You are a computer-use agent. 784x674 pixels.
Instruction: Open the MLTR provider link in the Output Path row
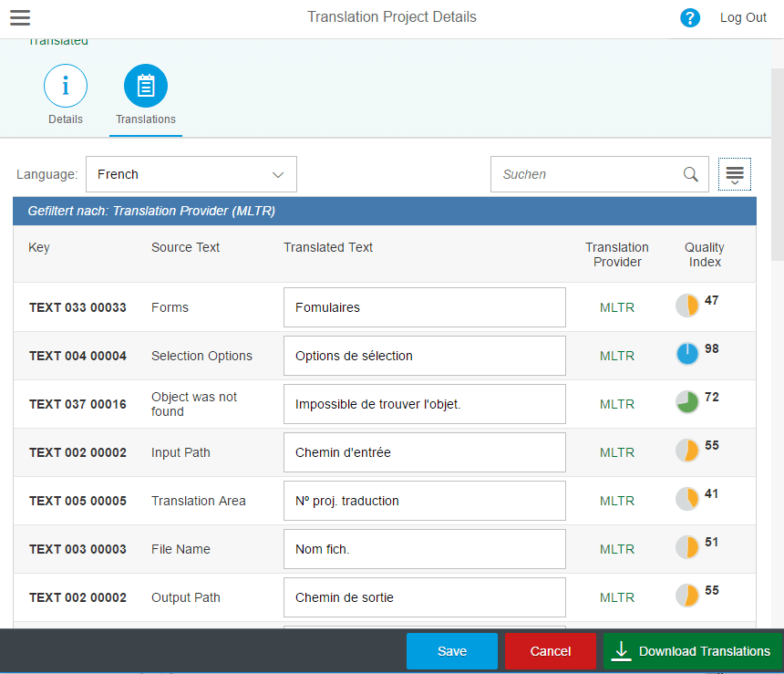[616, 596]
